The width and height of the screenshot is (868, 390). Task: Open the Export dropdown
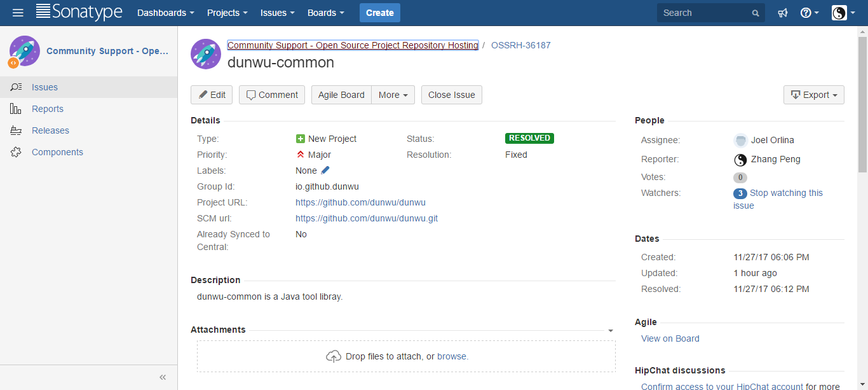click(x=813, y=95)
